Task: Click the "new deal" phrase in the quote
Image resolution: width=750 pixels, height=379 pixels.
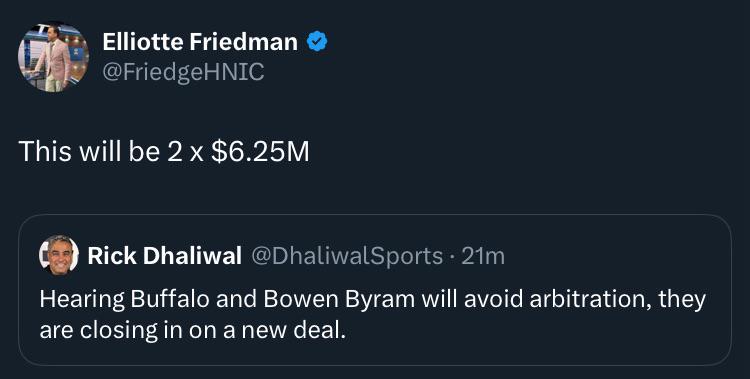Action: click(x=293, y=331)
